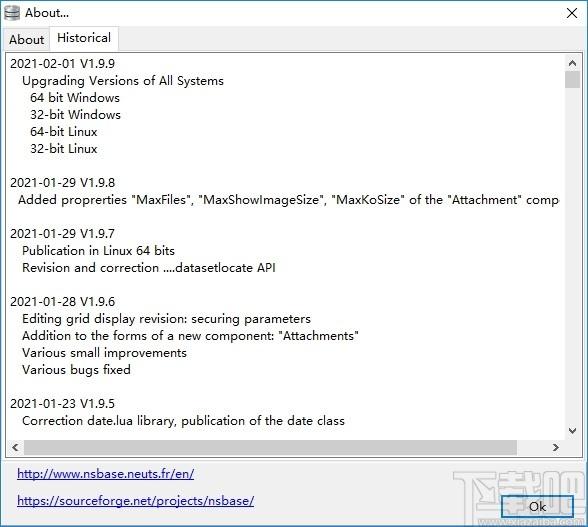Screen dimensions: 588x527
Task: Close the About dialog window
Action: [x=572, y=13]
